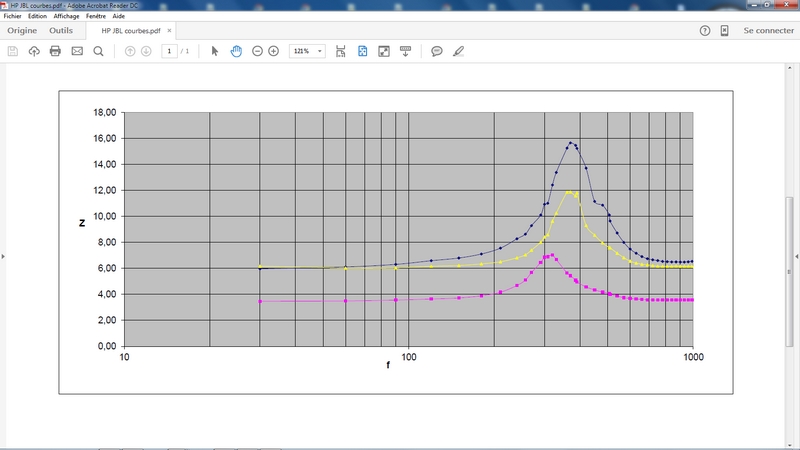The image size is (800, 450).
Task: Click the zoom out minus icon
Action: click(257, 51)
